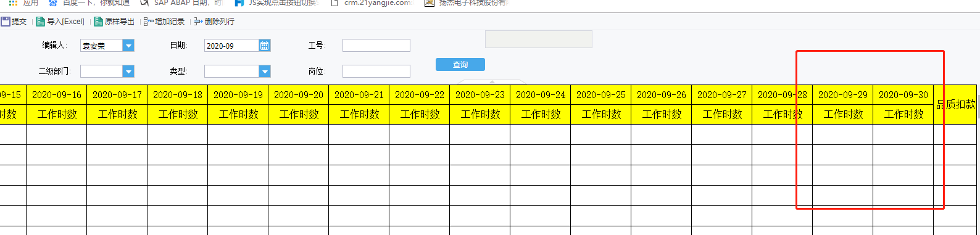Select column header 2020-09-20
Screen dimensions: 980x235
tap(299, 95)
